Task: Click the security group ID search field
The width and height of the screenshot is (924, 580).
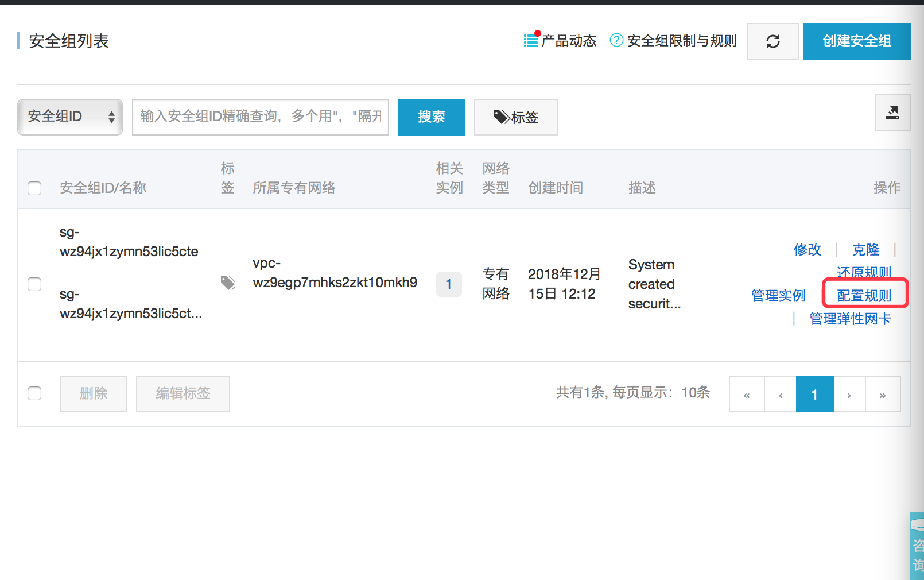Action: tap(261, 117)
